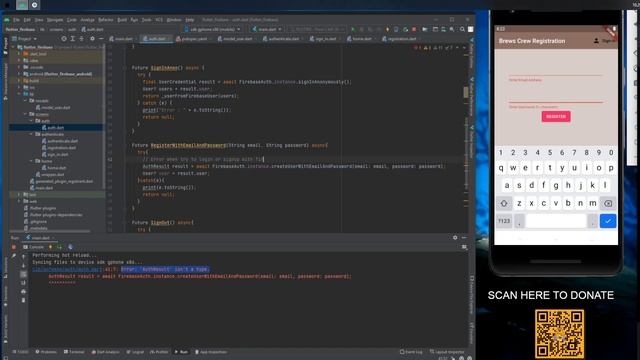Click the down arrow in the Run console gutter
Viewport: 640px width, 360px height.
tap(23, 265)
